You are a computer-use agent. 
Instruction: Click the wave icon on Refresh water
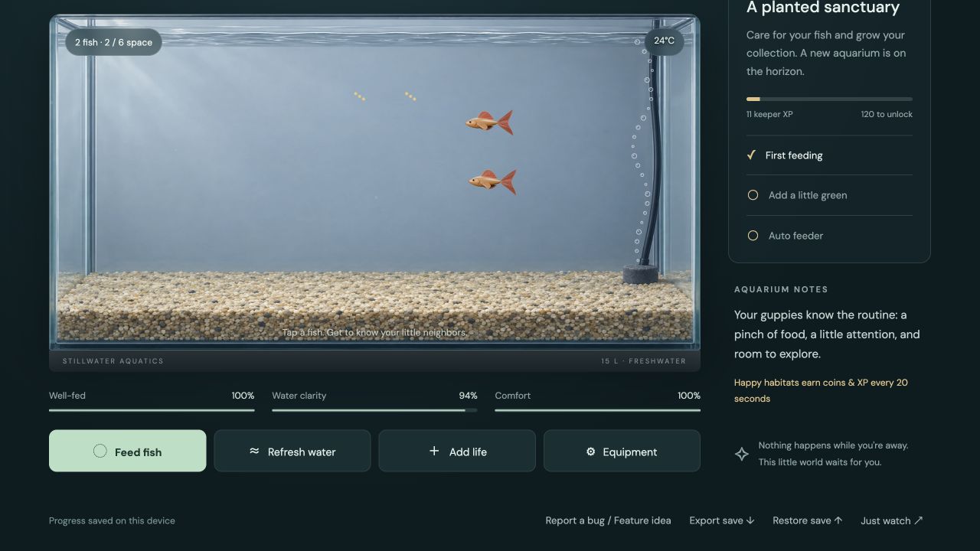pyautogui.click(x=254, y=452)
